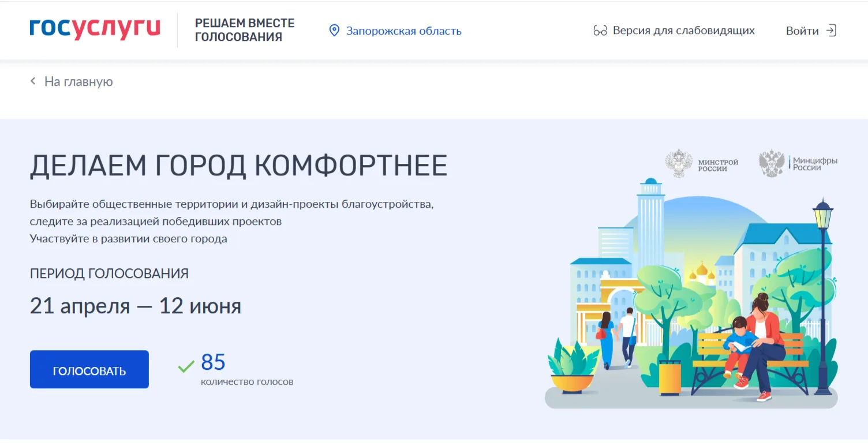Click the login arrow icon beside Войти
Viewport: 868px width, 446px height.
click(831, 31)
